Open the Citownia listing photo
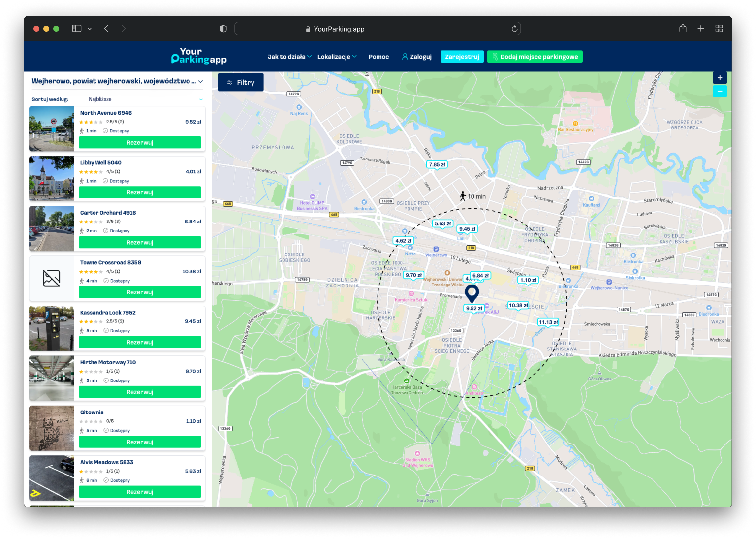 [x=52, y=428]
